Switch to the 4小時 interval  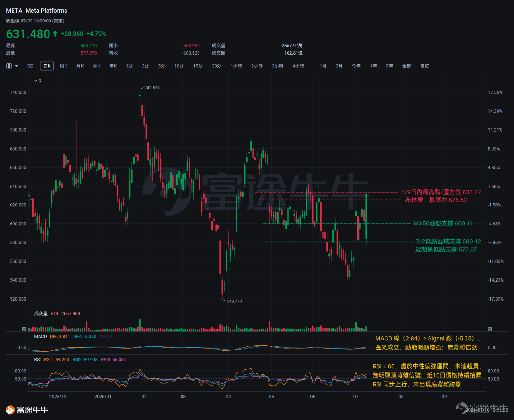point(298,66)
